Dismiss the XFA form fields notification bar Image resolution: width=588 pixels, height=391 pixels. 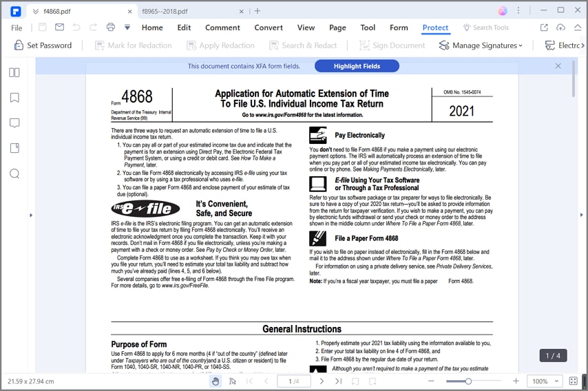(x=558, y=66)
